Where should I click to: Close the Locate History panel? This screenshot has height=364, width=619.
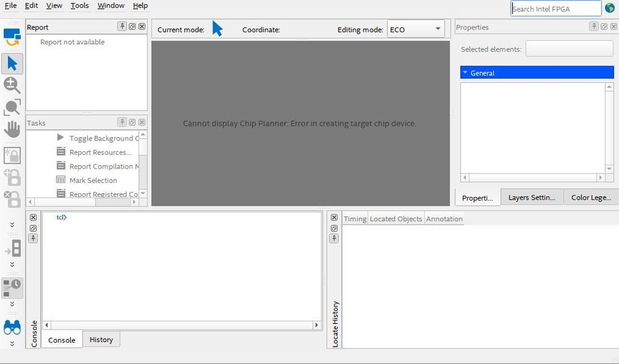[x=334, y=218]
